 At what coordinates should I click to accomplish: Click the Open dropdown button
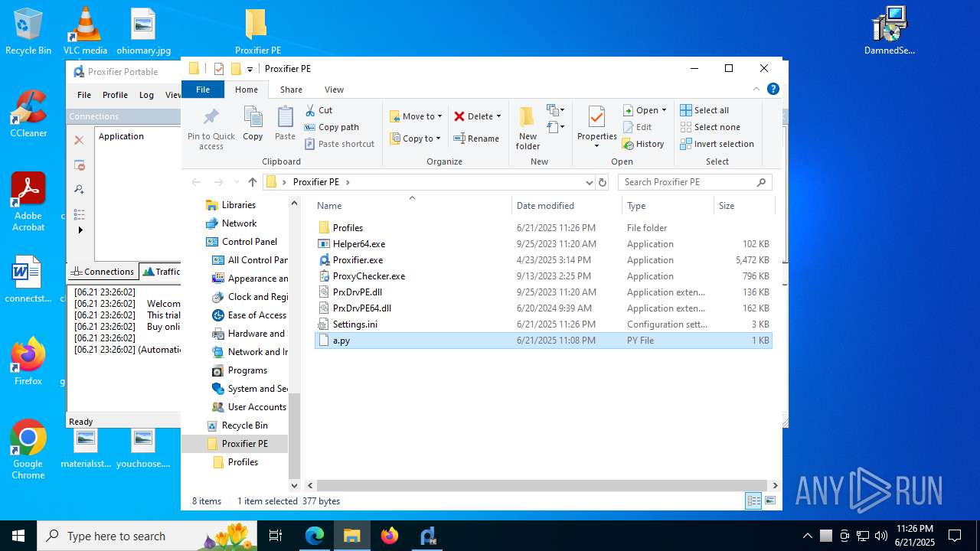pos(645,110)
